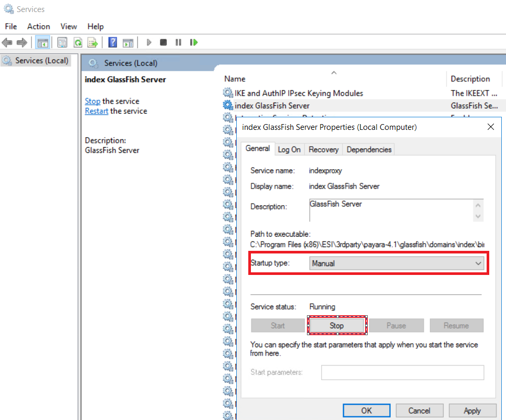Open the File menu

[11, 27]
